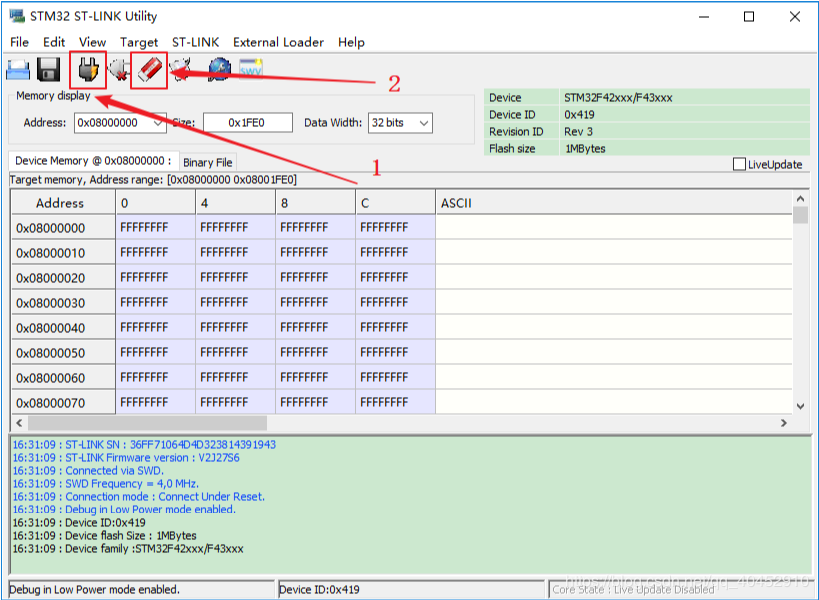
Task: Enable the LiveUpdate checkbox
Action: tap(740, 164)
